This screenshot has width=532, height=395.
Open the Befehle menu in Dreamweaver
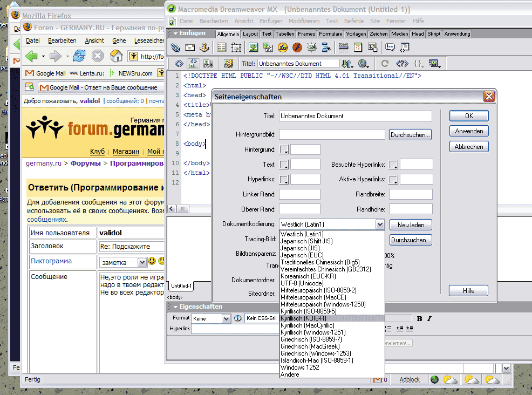pyautogui.click(x=354, y=21)
